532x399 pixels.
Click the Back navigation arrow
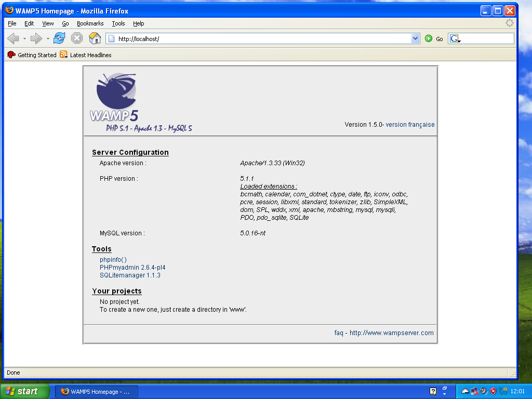coord(13,38)
